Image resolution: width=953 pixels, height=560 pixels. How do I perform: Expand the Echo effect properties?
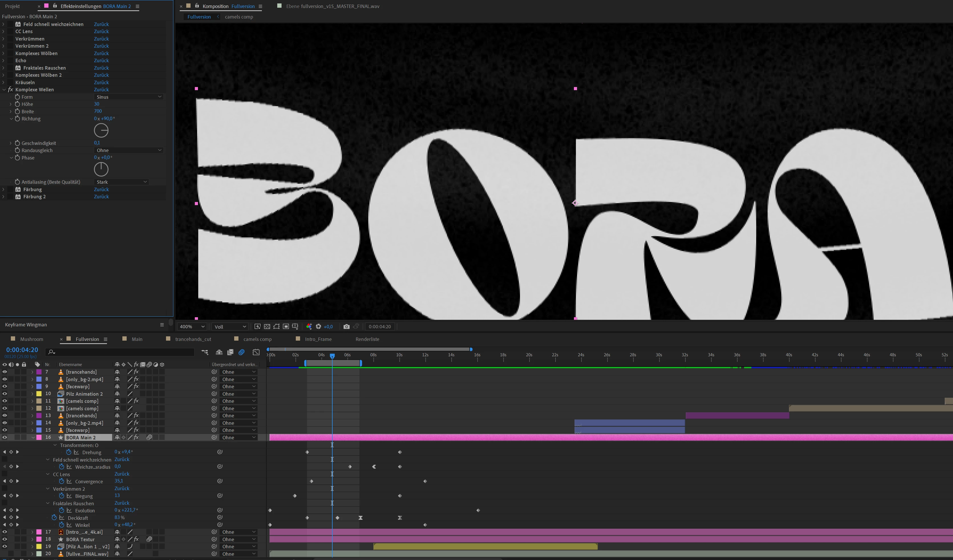pos(3,60)
